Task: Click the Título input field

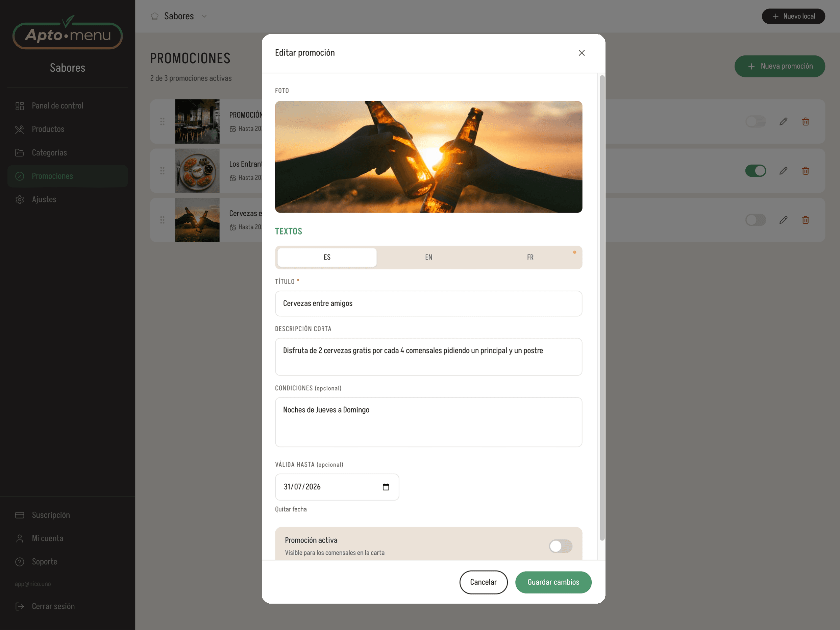Action: [428, 304]
